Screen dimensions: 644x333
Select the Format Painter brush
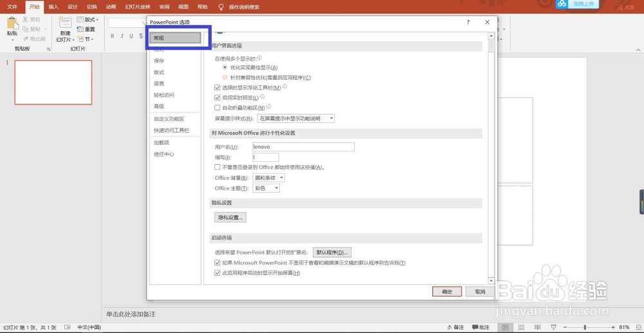tap(26, 39)
